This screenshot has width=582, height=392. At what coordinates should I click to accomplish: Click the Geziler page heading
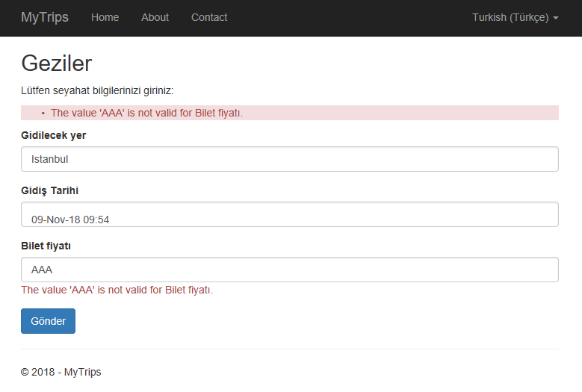tap(57, 63)
